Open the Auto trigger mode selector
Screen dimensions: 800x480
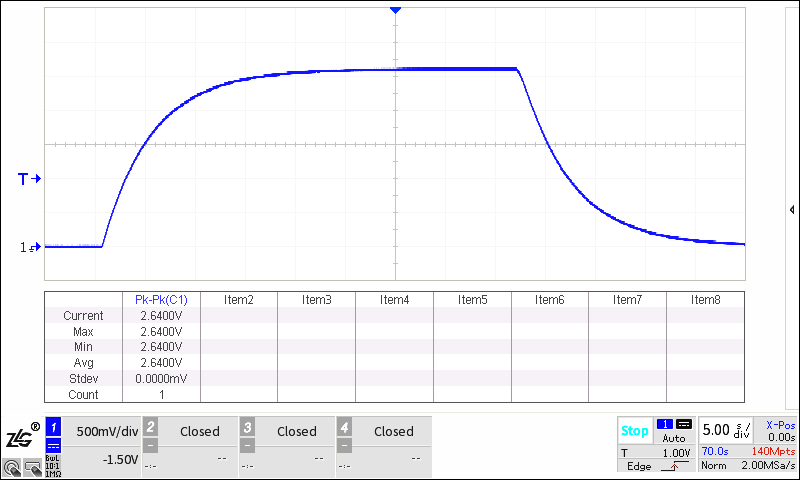click(x=674, y=438)
